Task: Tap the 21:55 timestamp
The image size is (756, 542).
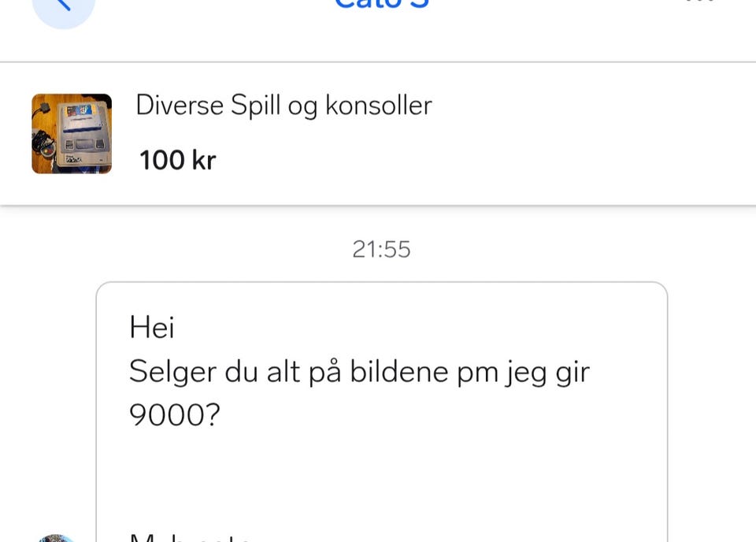Action: [x=381, y=249]
